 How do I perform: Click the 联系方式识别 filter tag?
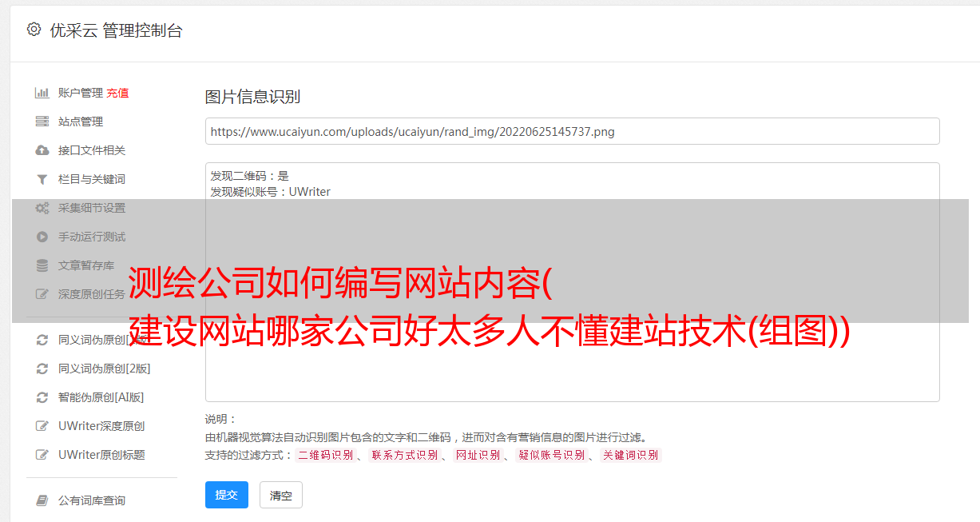click(x=404, y=455)
